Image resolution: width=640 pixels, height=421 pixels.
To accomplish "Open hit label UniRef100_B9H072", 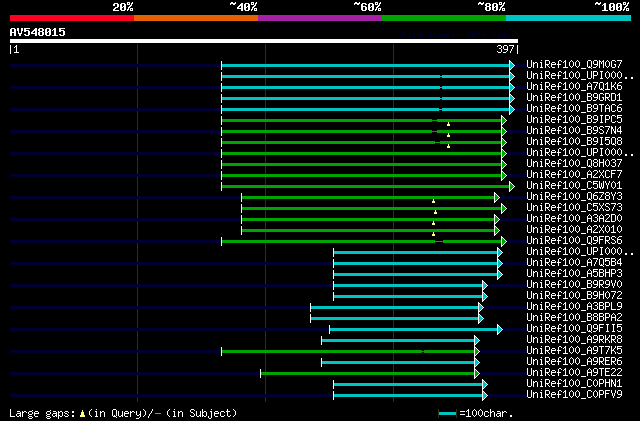I will pos(574,296).
